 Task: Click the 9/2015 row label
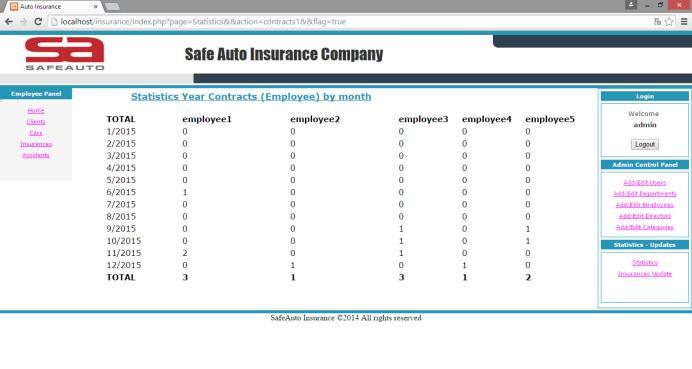pyautogui.click(x=121, y=229)
